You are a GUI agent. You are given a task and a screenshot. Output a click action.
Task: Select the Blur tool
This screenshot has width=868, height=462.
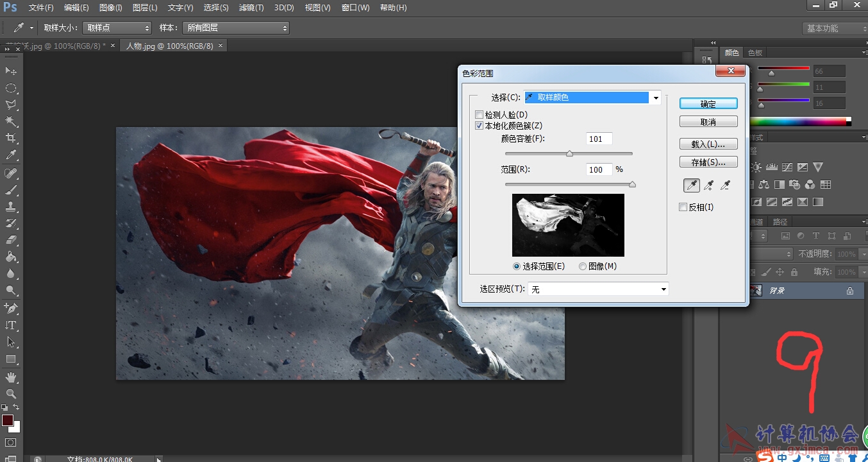(11, 274)
